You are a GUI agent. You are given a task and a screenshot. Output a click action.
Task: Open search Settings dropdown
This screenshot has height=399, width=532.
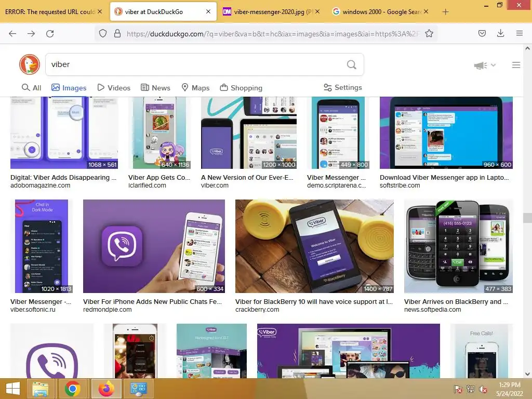pyautogui.click(x=343, y=87)
